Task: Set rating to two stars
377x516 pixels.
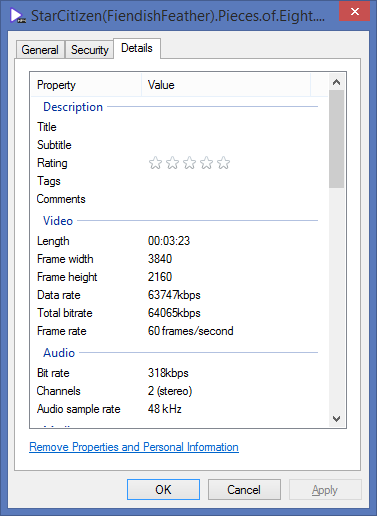Action: (x=172, y=163)
